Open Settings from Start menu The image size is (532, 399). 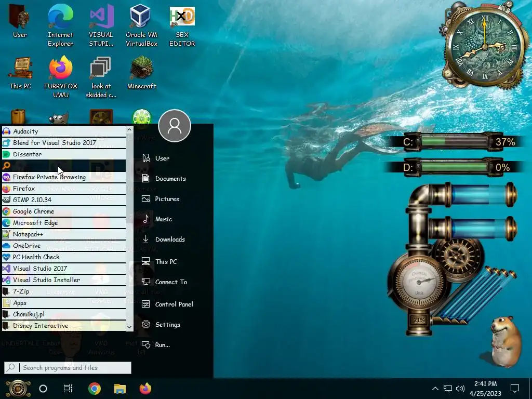[x=161, y=325]
